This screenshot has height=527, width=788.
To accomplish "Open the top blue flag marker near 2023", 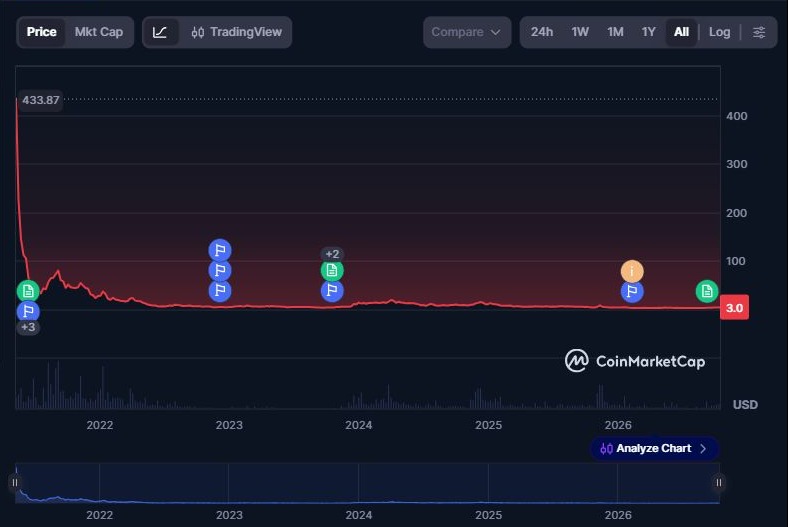I will point(220,250).
